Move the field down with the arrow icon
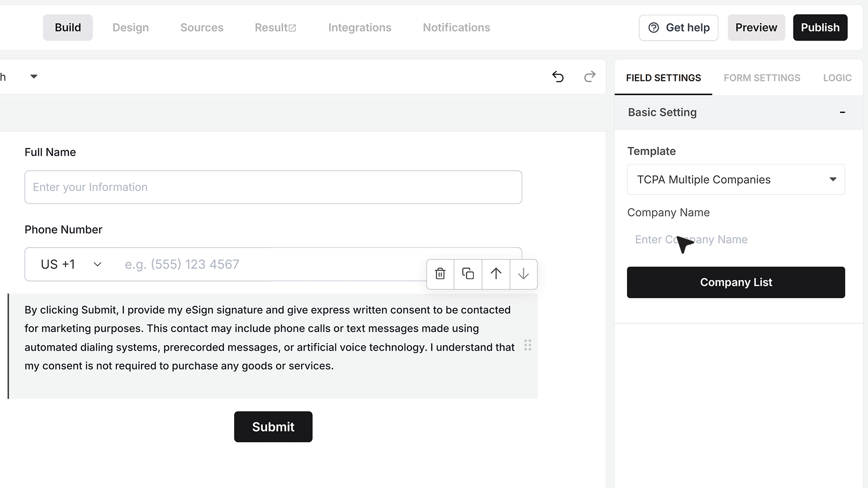This screenshot has width=868, height=488. 524,274
